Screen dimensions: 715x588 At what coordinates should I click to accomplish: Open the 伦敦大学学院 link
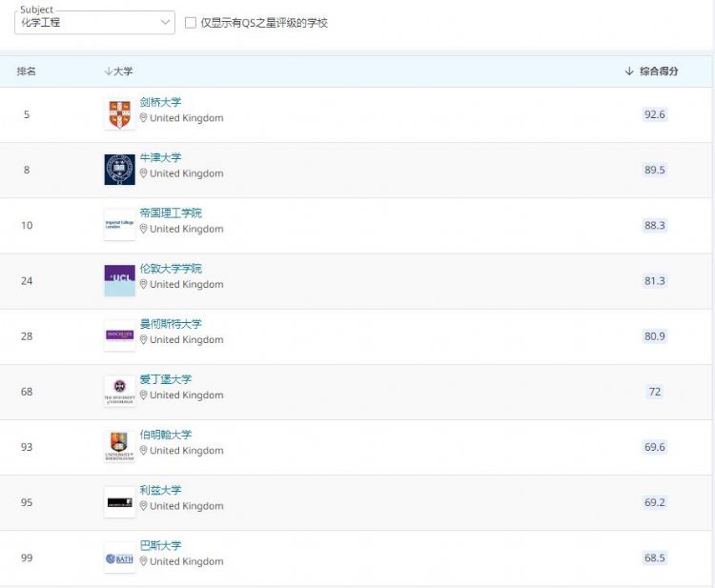click(171, 269)
